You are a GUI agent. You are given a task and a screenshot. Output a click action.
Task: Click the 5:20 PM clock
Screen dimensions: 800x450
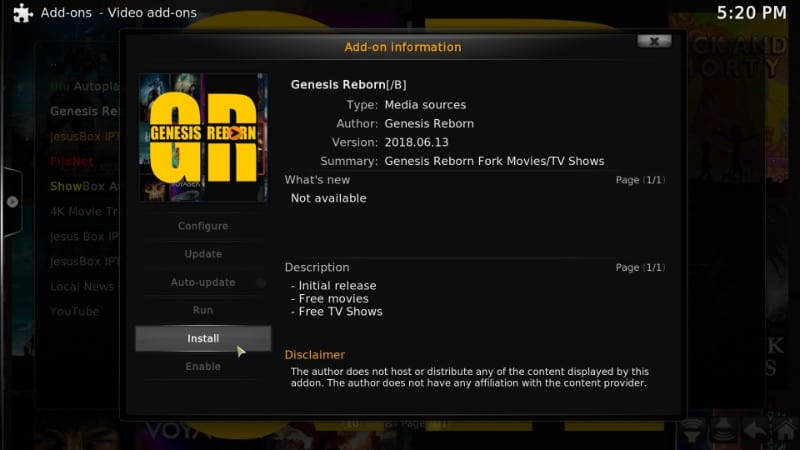pyautogui.click(x=752, y=13)
